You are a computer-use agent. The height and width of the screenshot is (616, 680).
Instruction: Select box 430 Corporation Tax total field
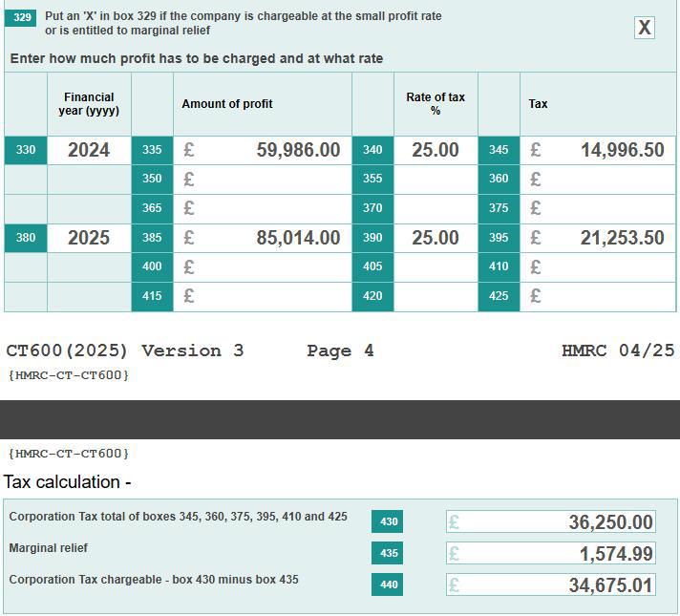coord(551,521)
